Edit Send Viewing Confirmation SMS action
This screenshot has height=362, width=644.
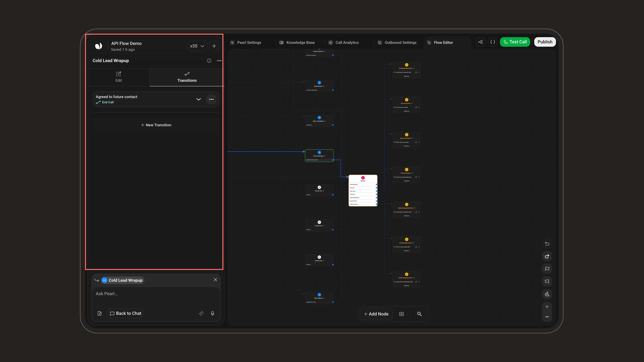[x=416, y=72]
